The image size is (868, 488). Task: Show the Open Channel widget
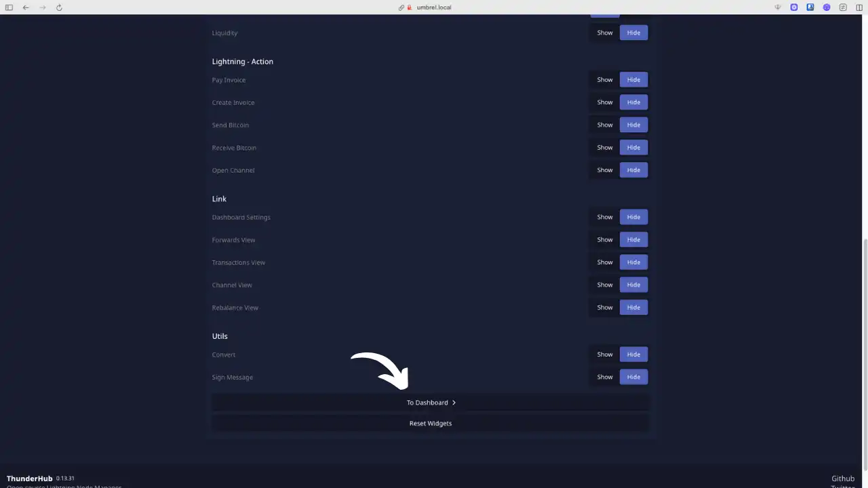(x=605, y=170)
